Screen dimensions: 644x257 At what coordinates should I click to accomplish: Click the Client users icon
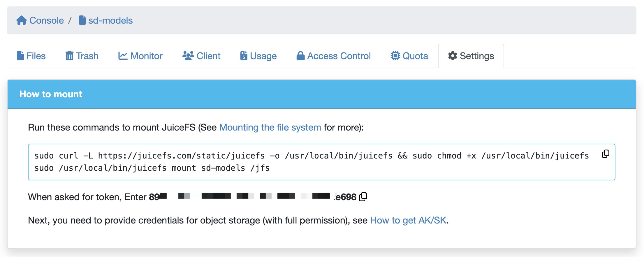click(x=188, y=55)
